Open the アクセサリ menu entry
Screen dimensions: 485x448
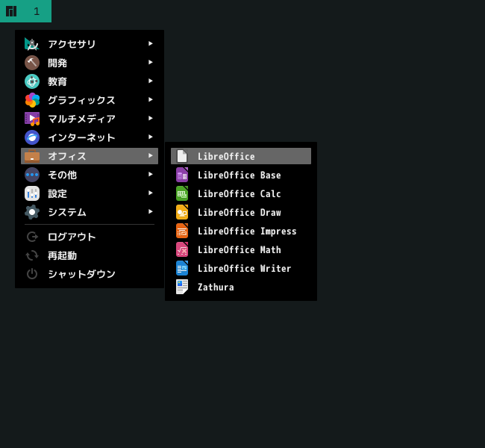[90, 44]
